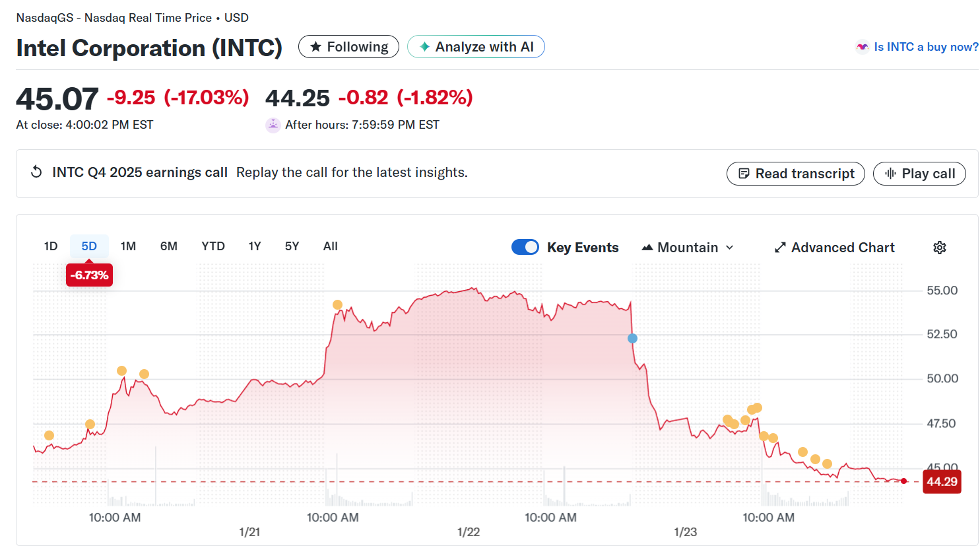Click the after-hours moon icon

point(273,125)
